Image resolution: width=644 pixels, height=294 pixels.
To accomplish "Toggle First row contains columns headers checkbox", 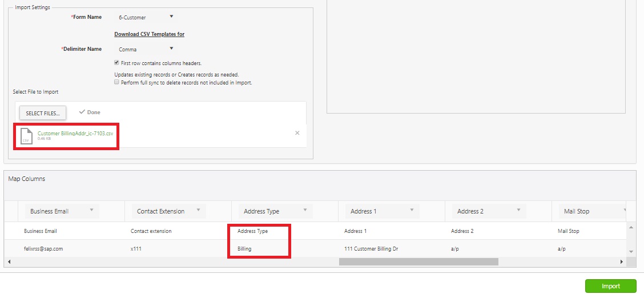I will coord(116,63).
